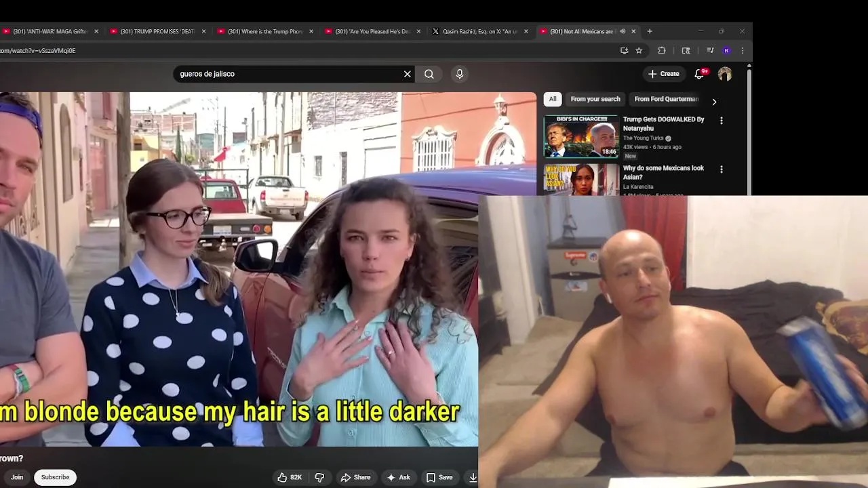The height and width of the screenshot is (488, 868).
Task: Open 'Why do some Mexicans look Asian?' title
Action: pyautogui.click(x=663, y=172)
